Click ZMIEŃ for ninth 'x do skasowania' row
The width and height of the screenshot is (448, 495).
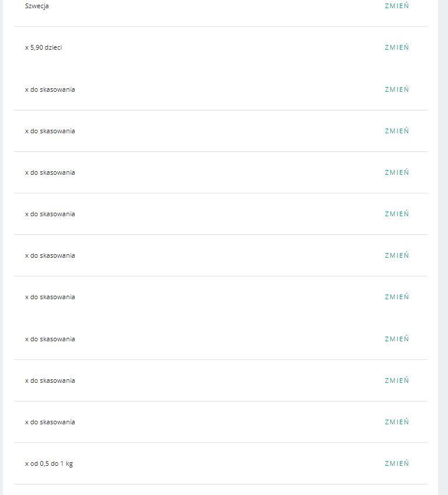pos(397,422)
